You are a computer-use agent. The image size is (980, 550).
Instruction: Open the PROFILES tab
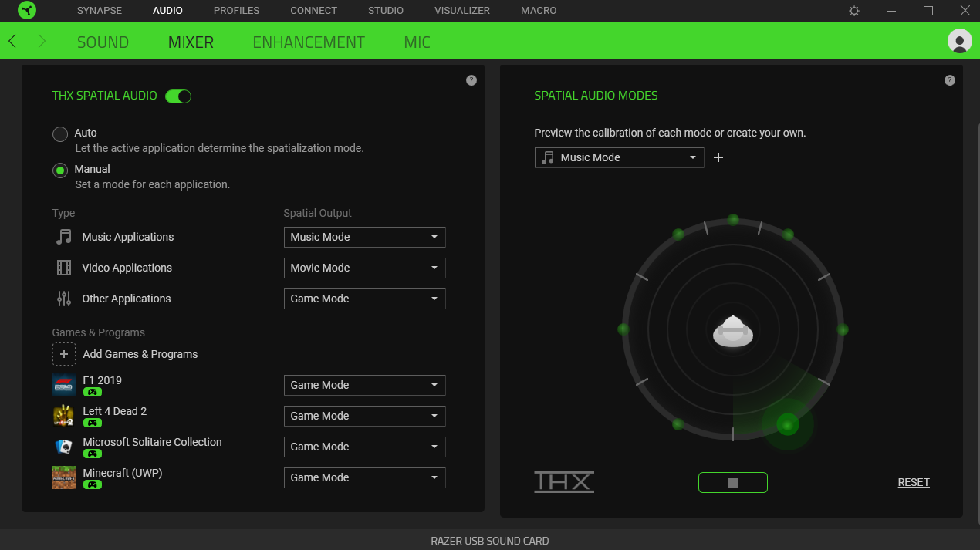tap(237, 11)
